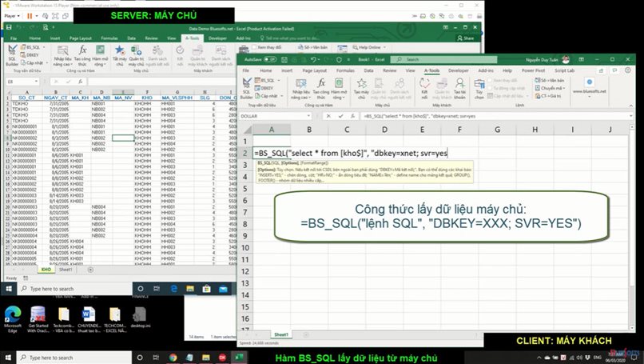Click Sheet1 tab in client Excel

point(281,334)
